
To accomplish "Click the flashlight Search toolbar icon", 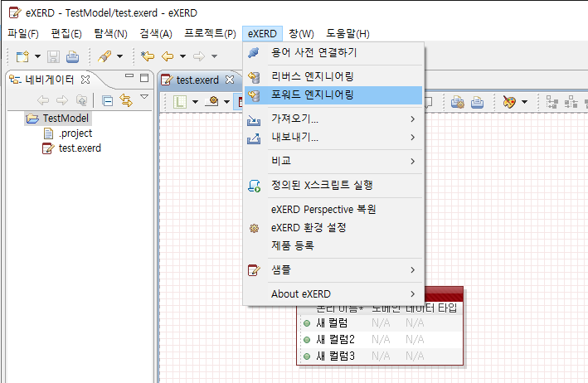I will [104, 56].
